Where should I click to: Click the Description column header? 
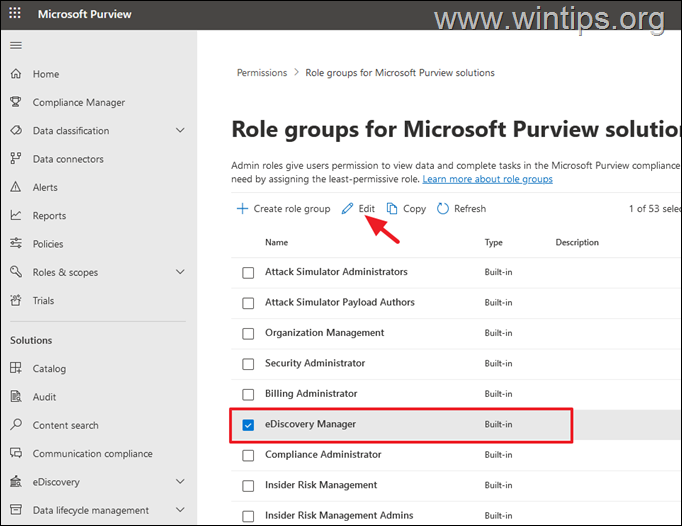577,242
